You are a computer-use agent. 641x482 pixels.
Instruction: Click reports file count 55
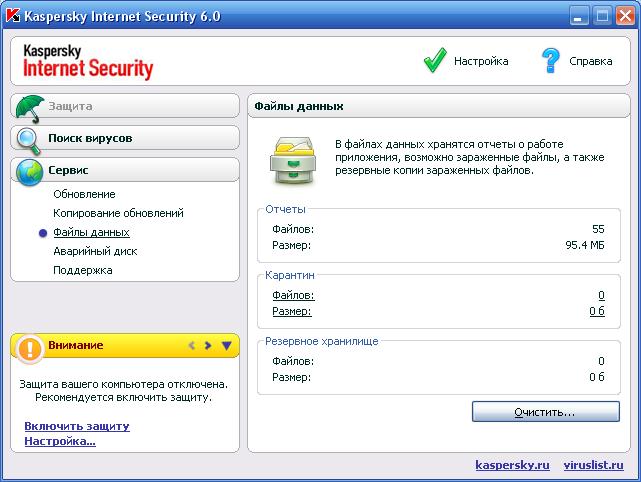tap(598, 229)
